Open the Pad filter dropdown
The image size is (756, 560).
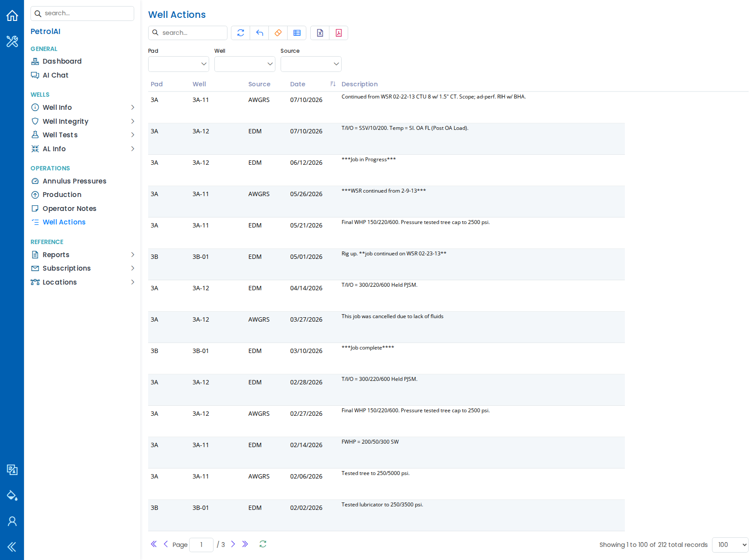point(179,64)
